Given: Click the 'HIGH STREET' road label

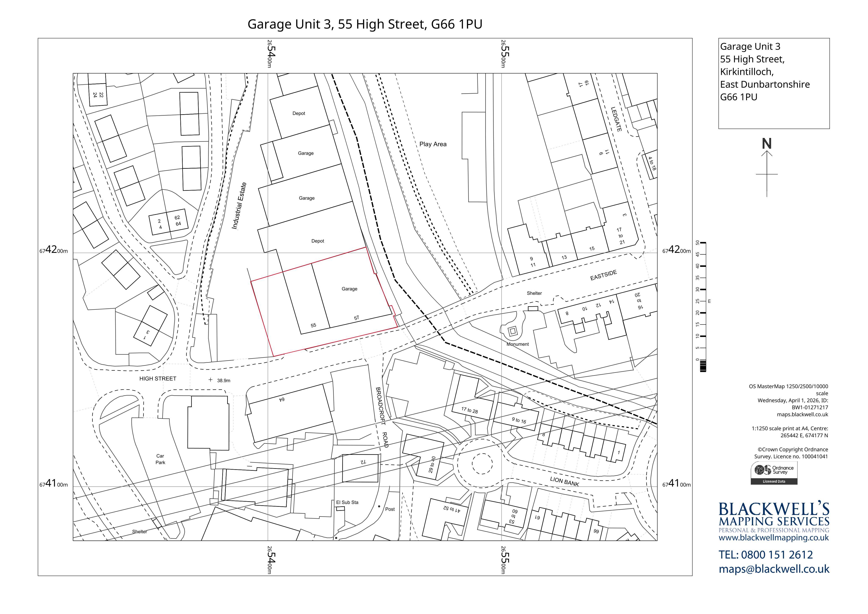Looking at the screenshot, I should pyautogui.click(x=158, y=379).
